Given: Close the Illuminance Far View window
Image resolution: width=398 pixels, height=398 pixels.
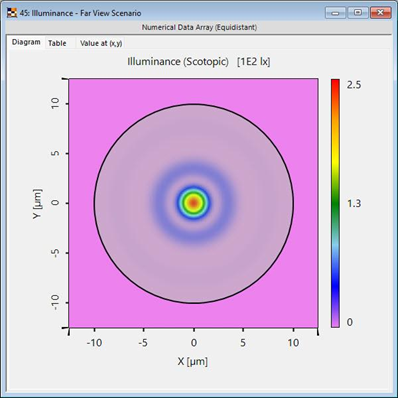Looking at the screenshot, I should coord(380,13).
